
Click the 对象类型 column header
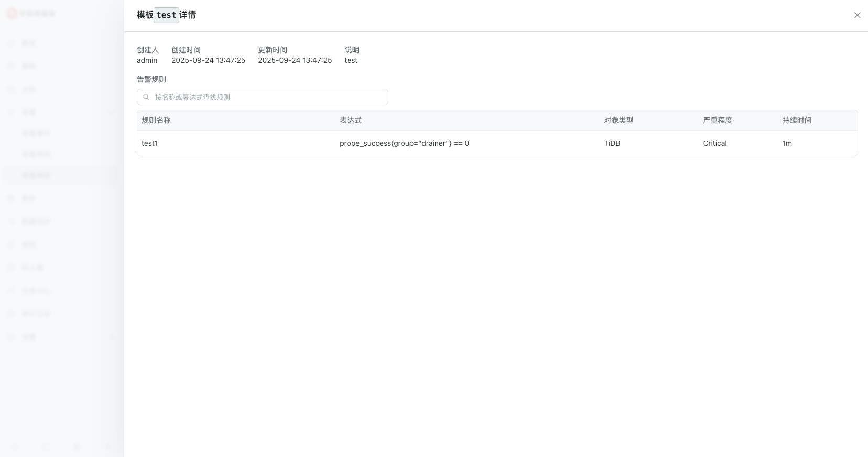[x=619, y=120]
